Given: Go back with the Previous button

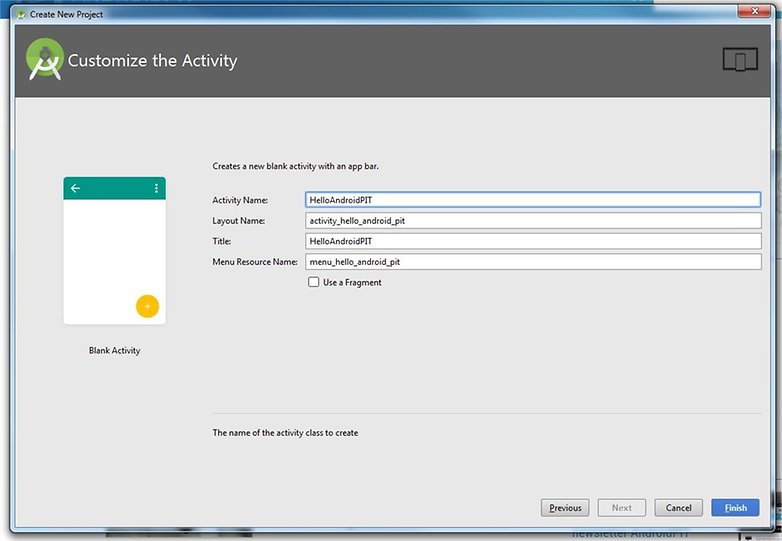Looking at the screenshot, I should point(565,508).
